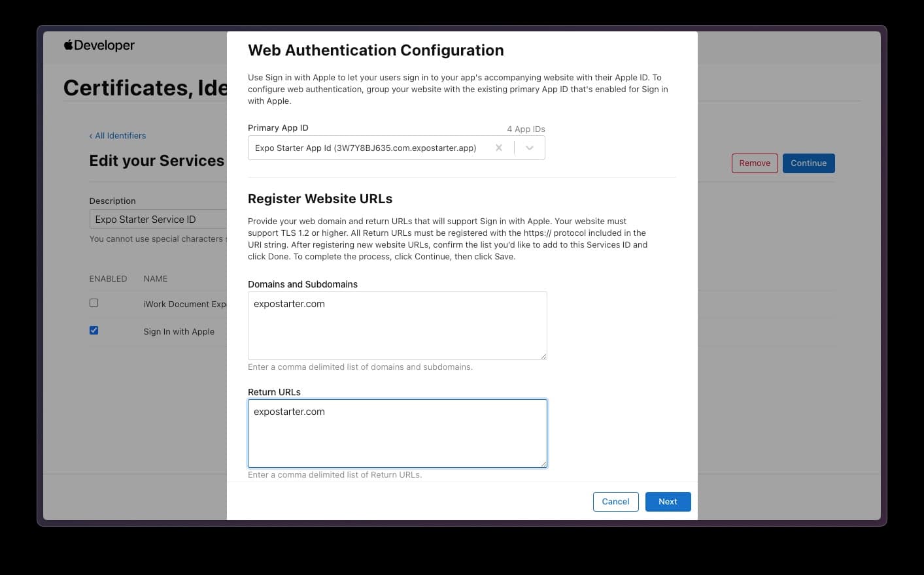
Task: Click the 'Edit your Services' heading
Action: point(157,161)
